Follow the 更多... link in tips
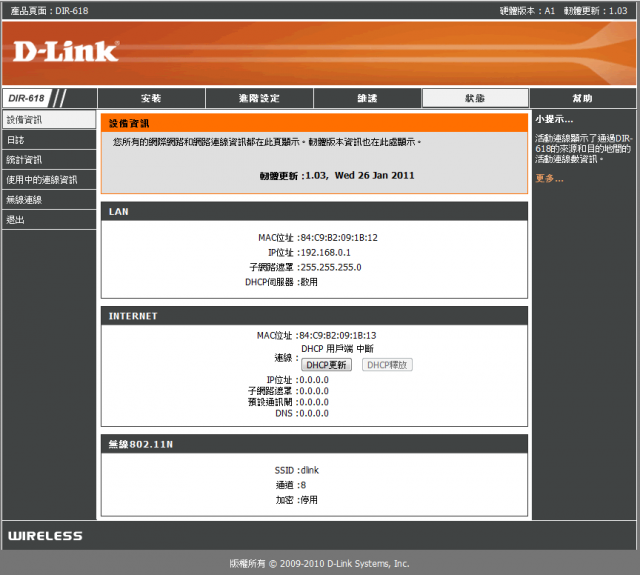 [549, 178]
